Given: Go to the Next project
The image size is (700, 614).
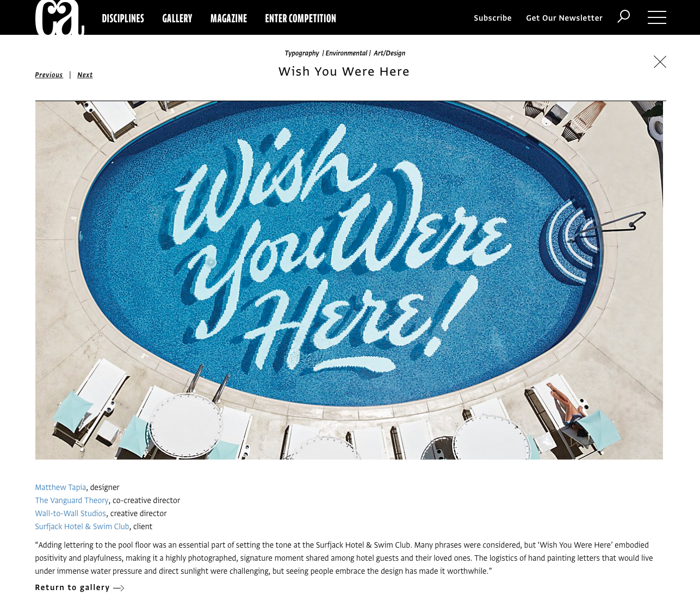Looking at the screenshot, I should 85,75.
